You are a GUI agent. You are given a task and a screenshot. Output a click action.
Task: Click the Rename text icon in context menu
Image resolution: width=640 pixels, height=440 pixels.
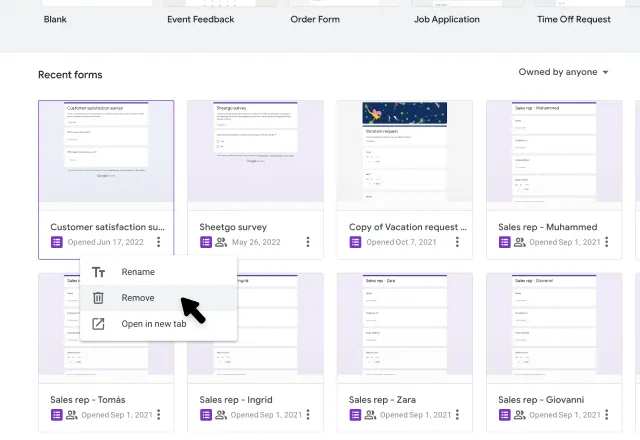98,272
